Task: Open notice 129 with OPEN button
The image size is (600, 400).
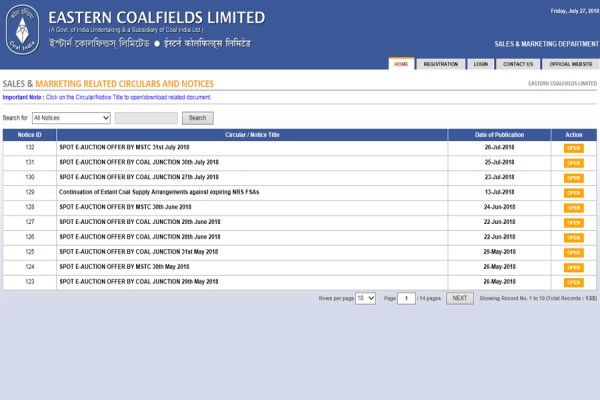Action: [574, 193]
